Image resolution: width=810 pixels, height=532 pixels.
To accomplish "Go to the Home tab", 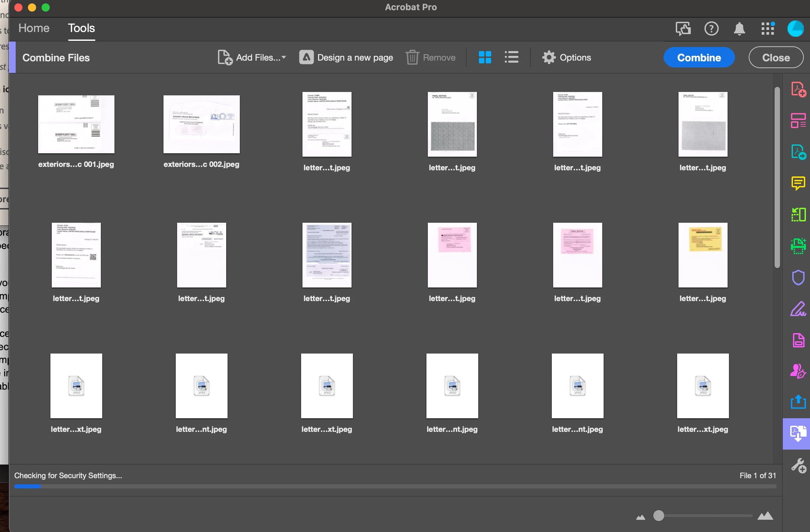I will coord(34,28).
